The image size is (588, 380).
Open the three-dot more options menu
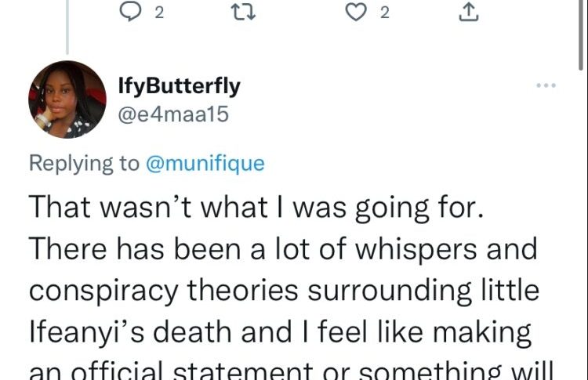[546, 85]
